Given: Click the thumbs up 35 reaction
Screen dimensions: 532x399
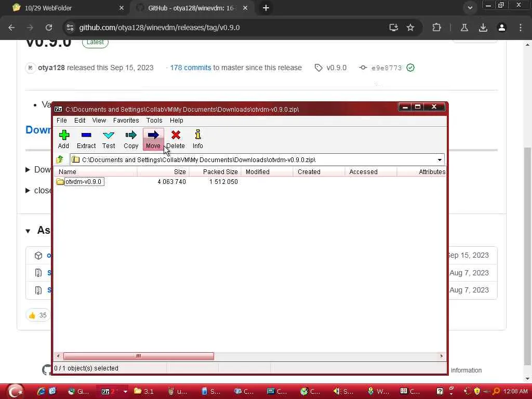Looking at the screenshot, I should [37, 315].
